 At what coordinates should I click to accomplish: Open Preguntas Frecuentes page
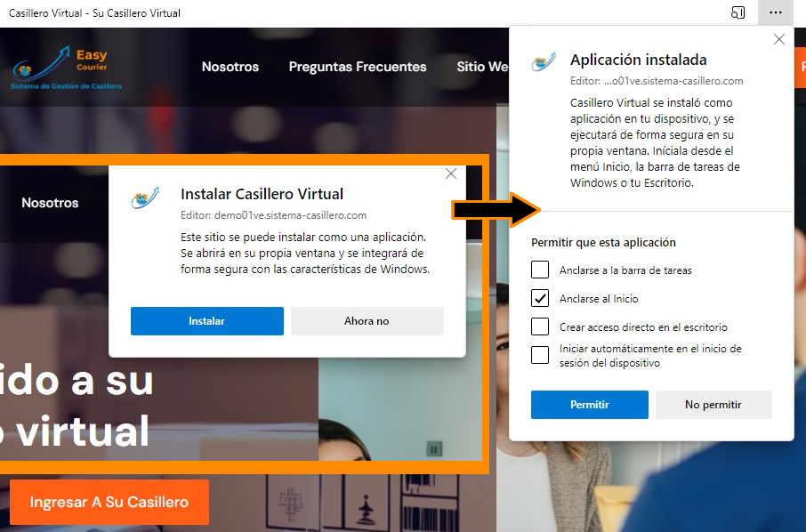pos(358,67)
